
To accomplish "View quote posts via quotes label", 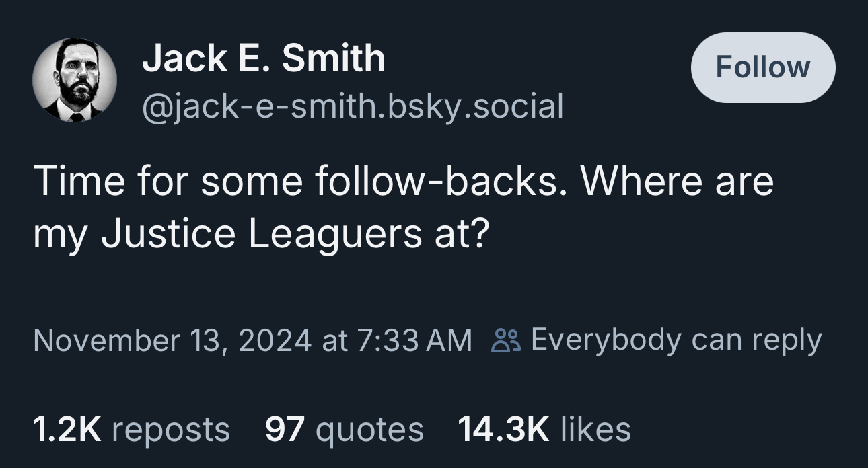I will click(x=369, y=430).
